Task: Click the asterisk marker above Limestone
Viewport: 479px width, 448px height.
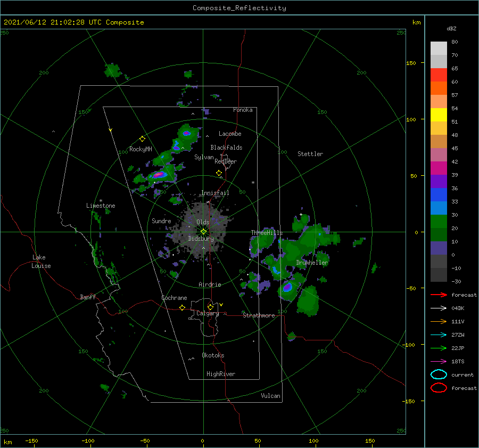Action: [101, 201]
